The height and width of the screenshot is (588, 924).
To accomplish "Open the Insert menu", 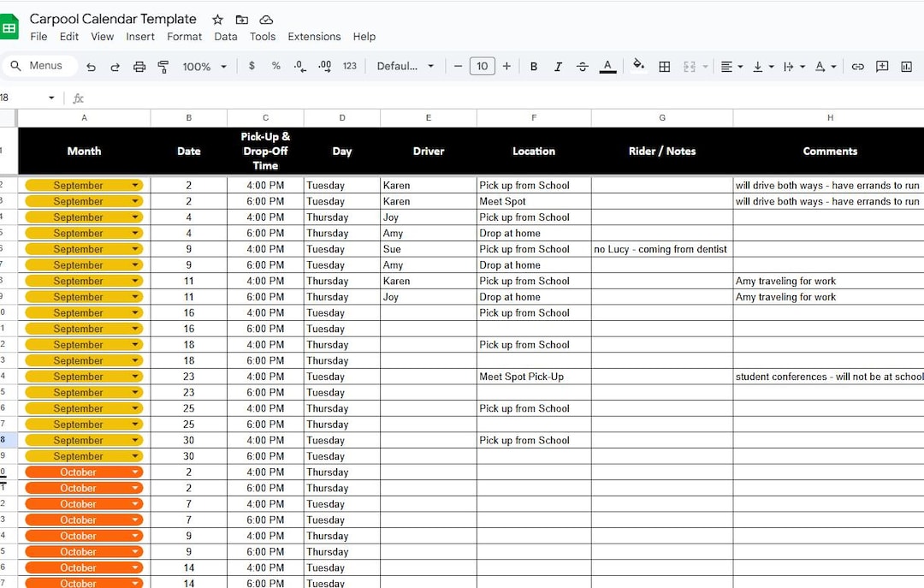I will coord(140,37).
